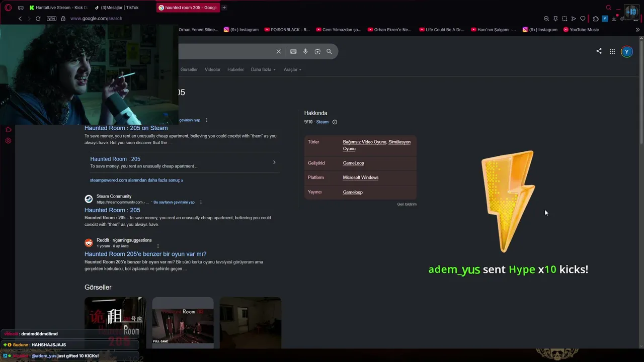Switch to HantalLive Stream Kick tab
Screen dimensions: 644x362
pos(58,8)
